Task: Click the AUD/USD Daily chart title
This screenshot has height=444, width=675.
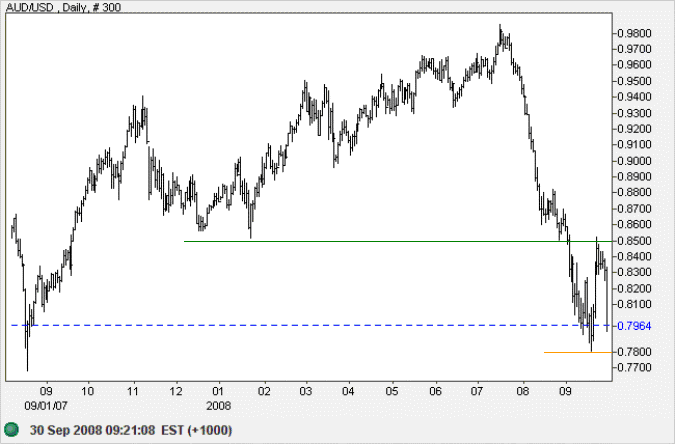Action: pyautogui.click(x=63, y=7)
